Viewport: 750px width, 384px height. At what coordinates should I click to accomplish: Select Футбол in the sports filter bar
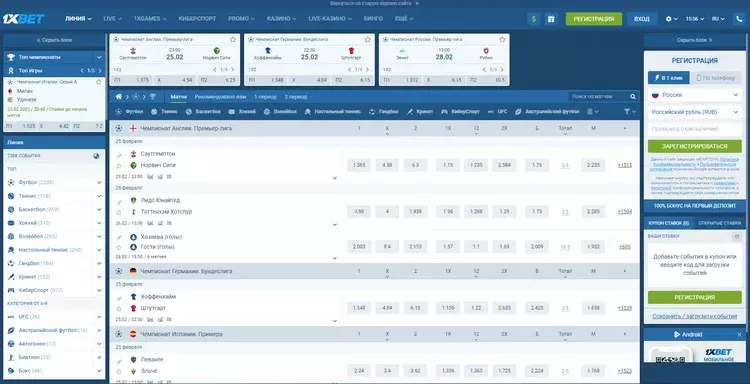129,111
